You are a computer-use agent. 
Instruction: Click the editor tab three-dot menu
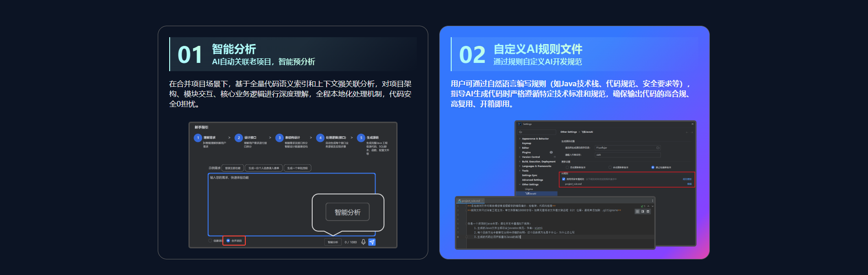pyautogui.click(x=652, y=201)
